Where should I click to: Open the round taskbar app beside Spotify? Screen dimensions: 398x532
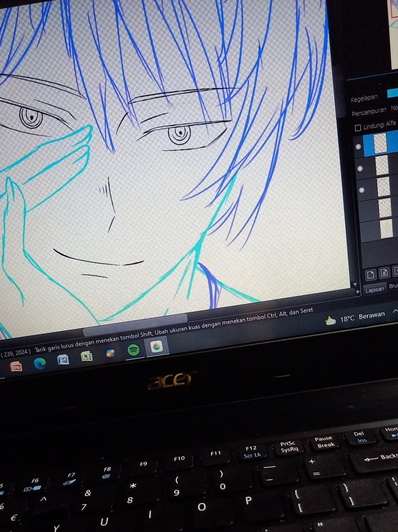tap(110, 353)
